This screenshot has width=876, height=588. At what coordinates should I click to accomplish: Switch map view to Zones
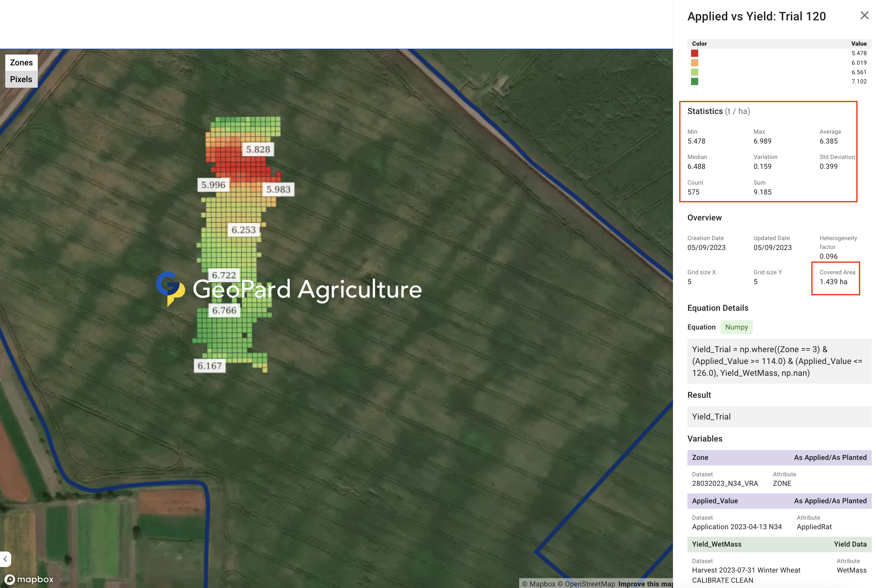[21, 63]
